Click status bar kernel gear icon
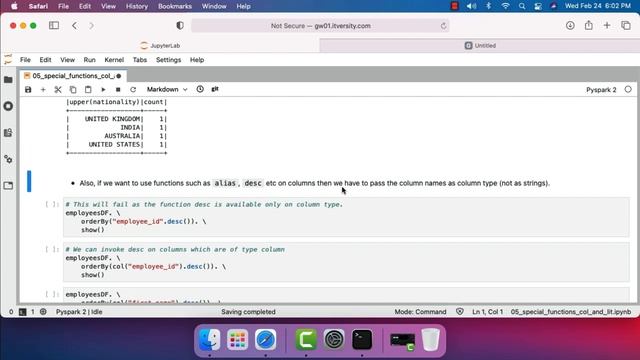The height and width of the screenshot is (360, 640). [x=43, y=312]
